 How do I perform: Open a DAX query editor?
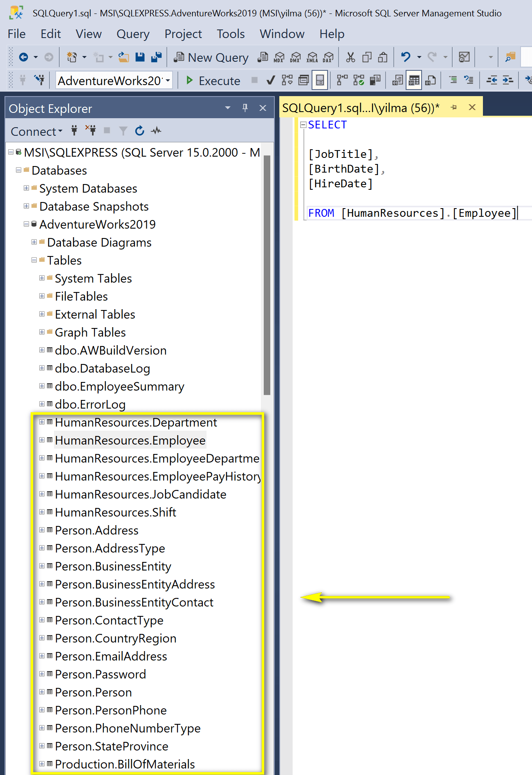coord(328,57)
